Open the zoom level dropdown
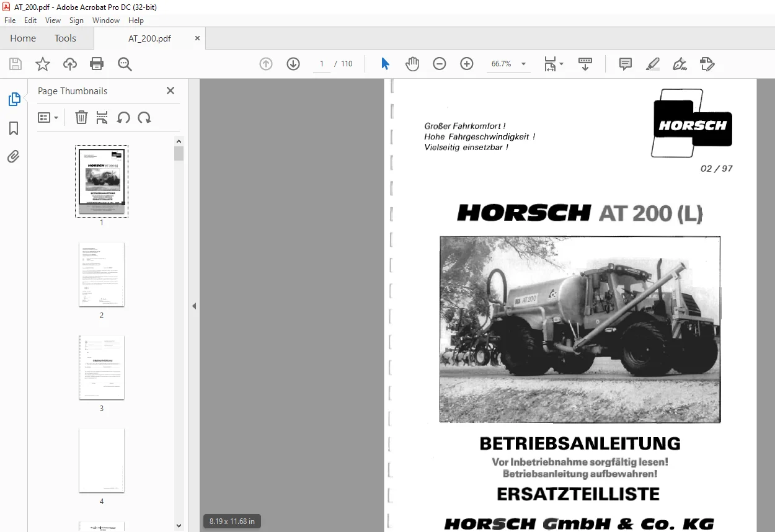775x532 pixels. [523, 64]
